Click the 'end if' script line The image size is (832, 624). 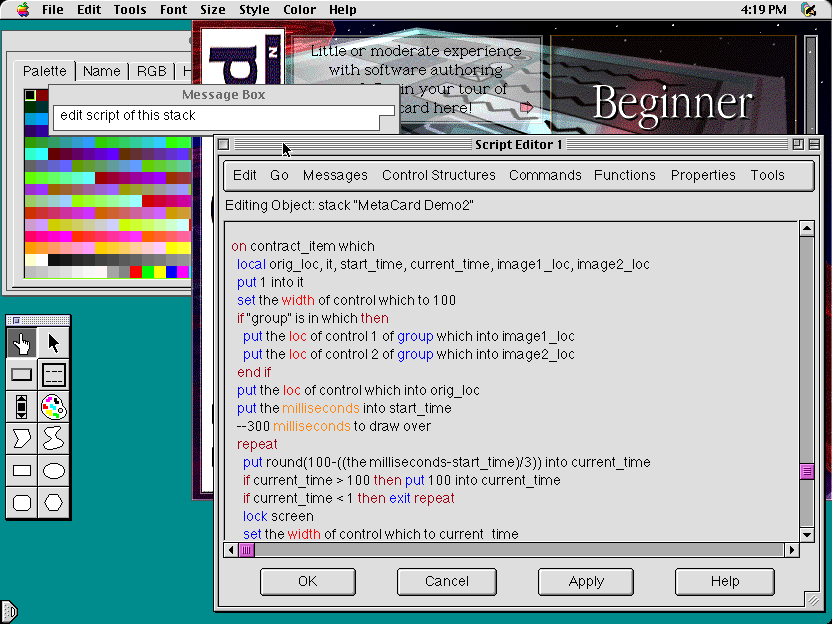(x=254, y=372)
